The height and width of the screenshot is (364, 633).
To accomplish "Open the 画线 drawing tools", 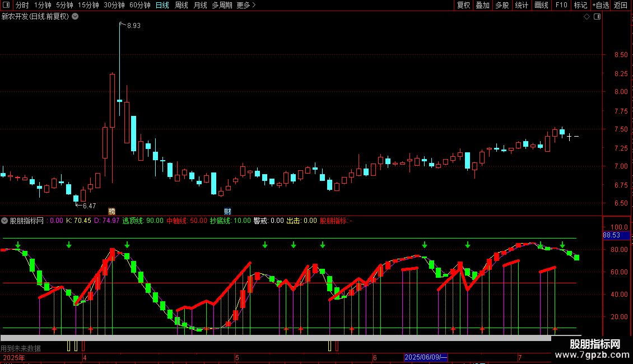I will (541, 5).
